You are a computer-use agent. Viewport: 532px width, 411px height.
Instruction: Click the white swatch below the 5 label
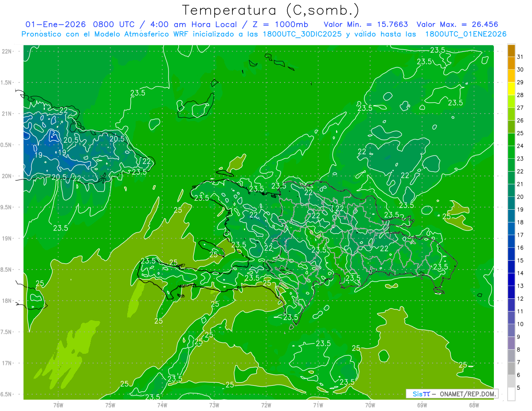511,394
